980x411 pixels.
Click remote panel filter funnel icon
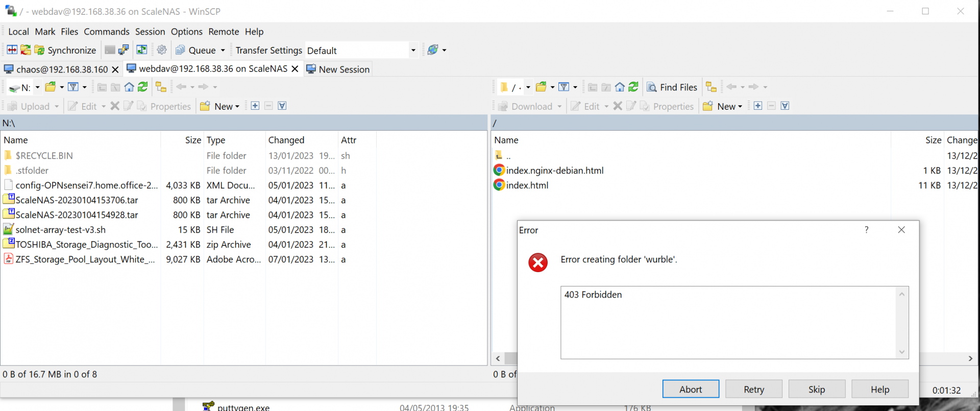[x=564, y=87]
